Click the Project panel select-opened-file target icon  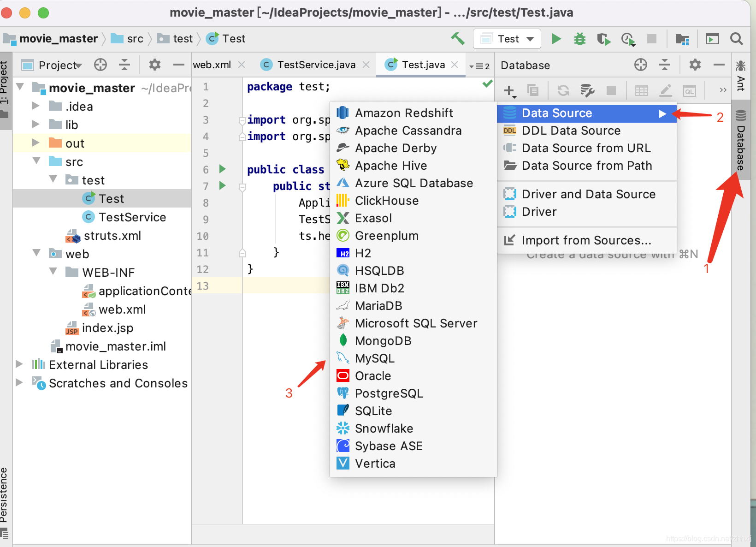tap(100, 65)
